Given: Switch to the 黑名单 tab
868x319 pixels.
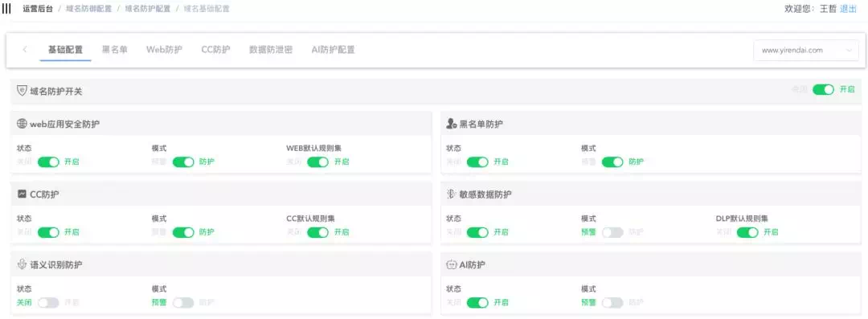Looking at the screenshot, I should point(115,49).
